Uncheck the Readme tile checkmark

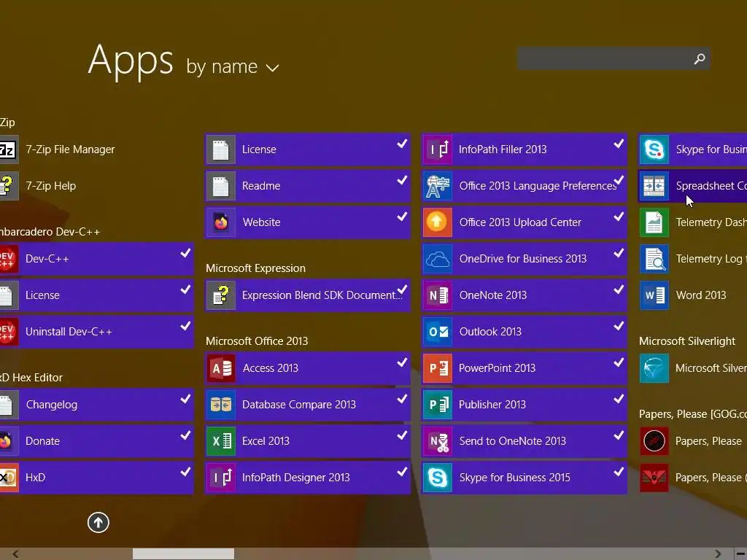402,180
